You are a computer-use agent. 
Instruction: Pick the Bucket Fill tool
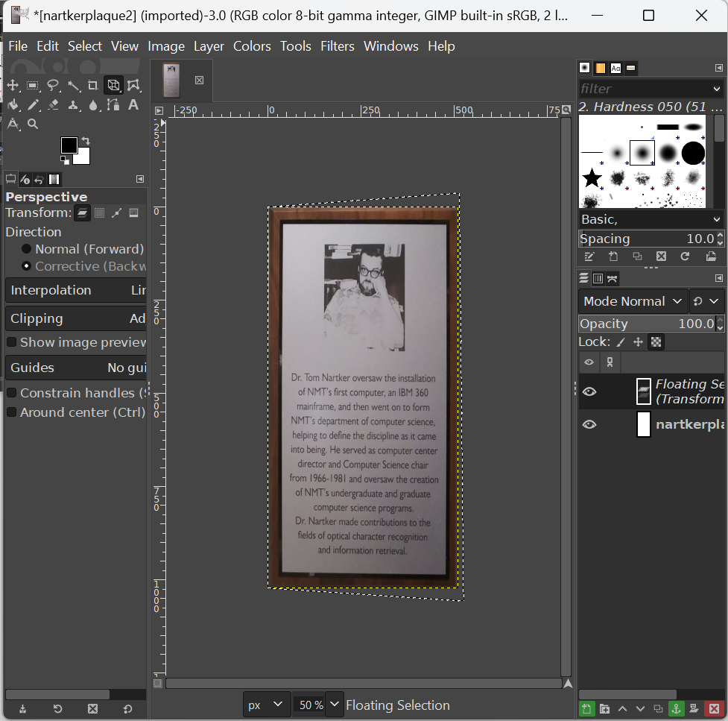click(13, 105)
